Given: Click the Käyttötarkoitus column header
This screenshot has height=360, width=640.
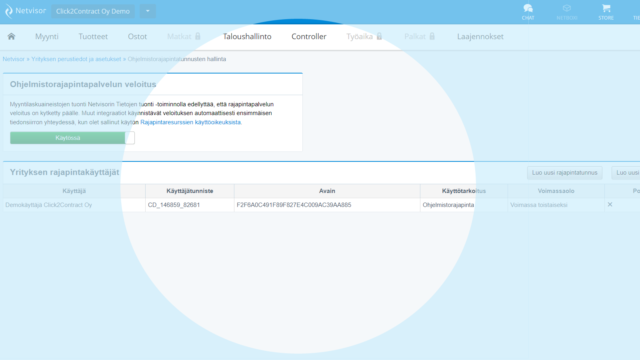Looking at the screenshot, I should (464, 191).
